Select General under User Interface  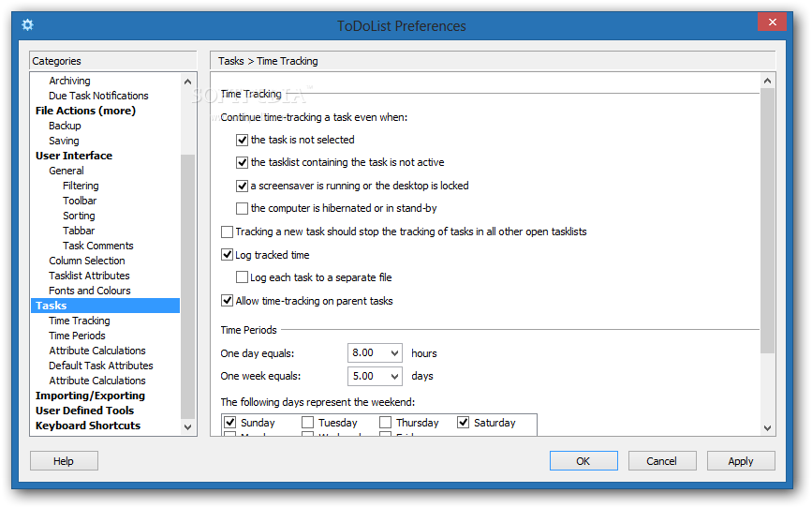tap(66, 172)
